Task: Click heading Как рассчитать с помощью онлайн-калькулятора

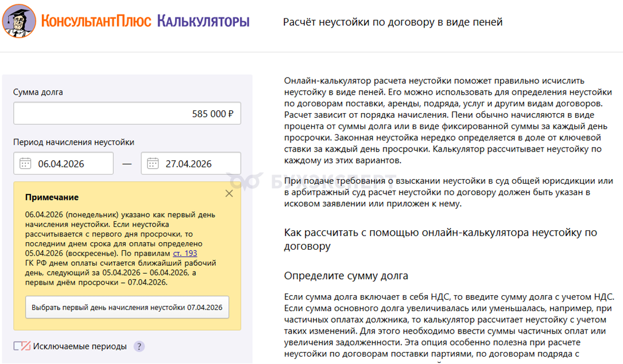Action: (440, 239)
